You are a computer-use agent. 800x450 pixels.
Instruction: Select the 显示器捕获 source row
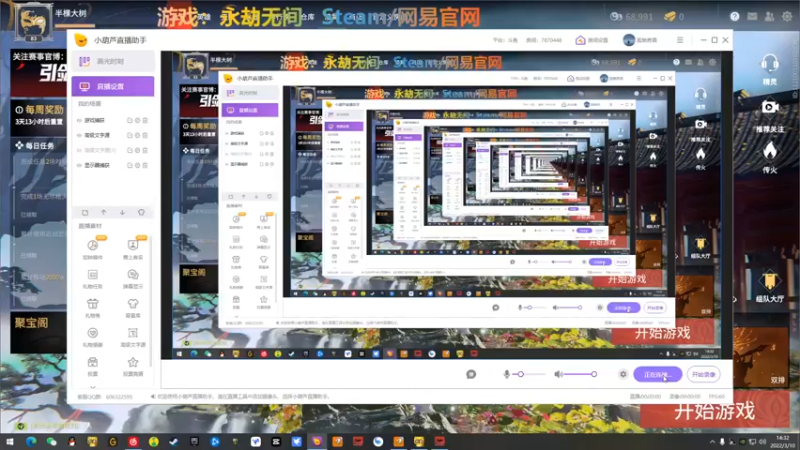[x=113, y=165]
